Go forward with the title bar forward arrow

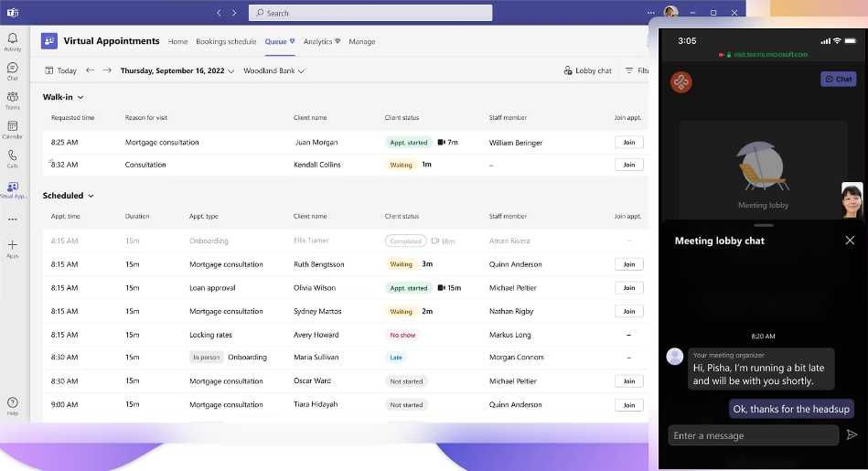234,13
